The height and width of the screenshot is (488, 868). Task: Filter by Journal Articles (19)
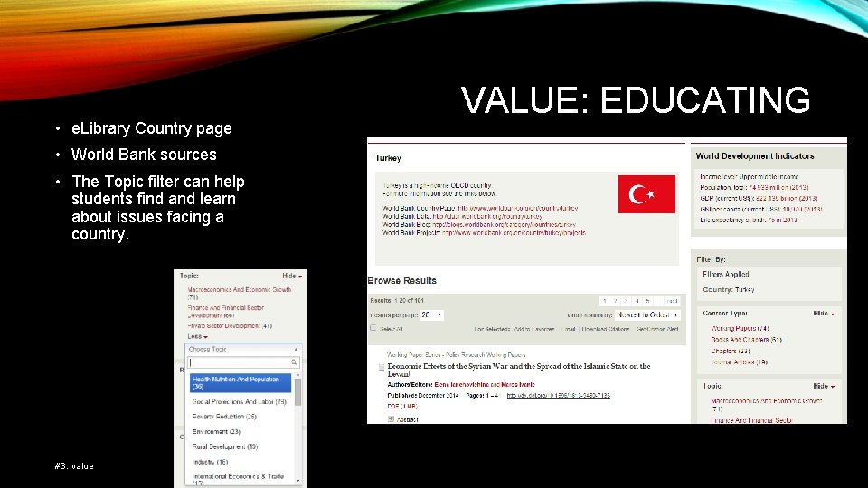pos(739,362)
